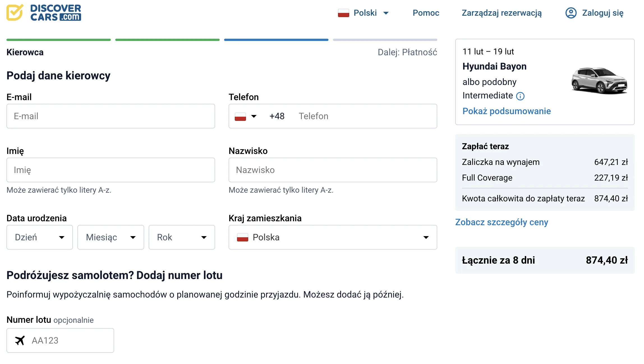Open Zobacz szczegóły ceny link
644x364 pixels.
point(501,222)
